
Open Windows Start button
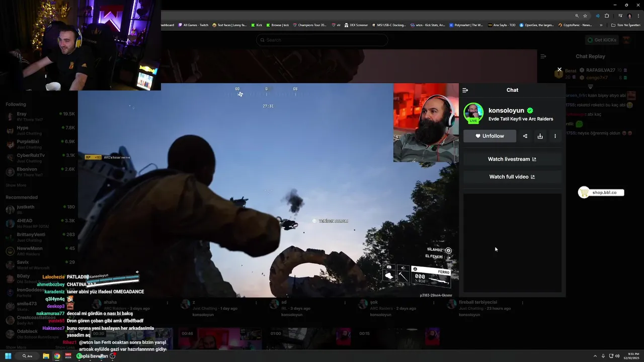8,356
